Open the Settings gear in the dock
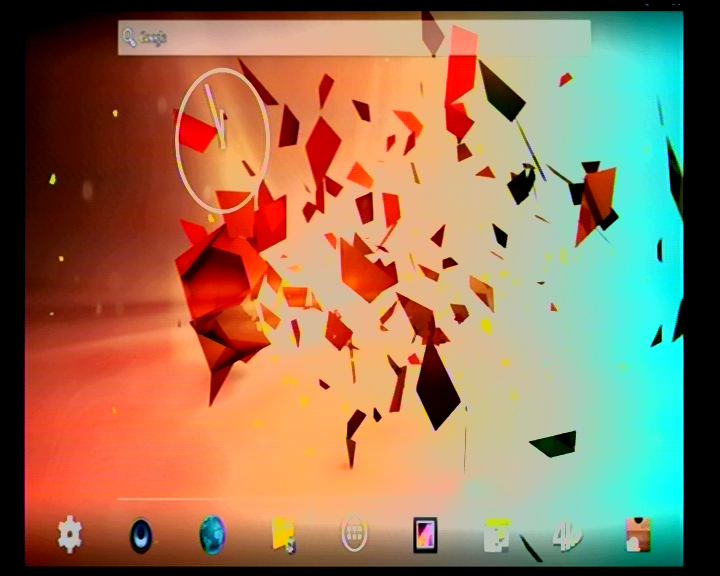The height and width of the screenshot is (576, 720). (x=69, y=534)
